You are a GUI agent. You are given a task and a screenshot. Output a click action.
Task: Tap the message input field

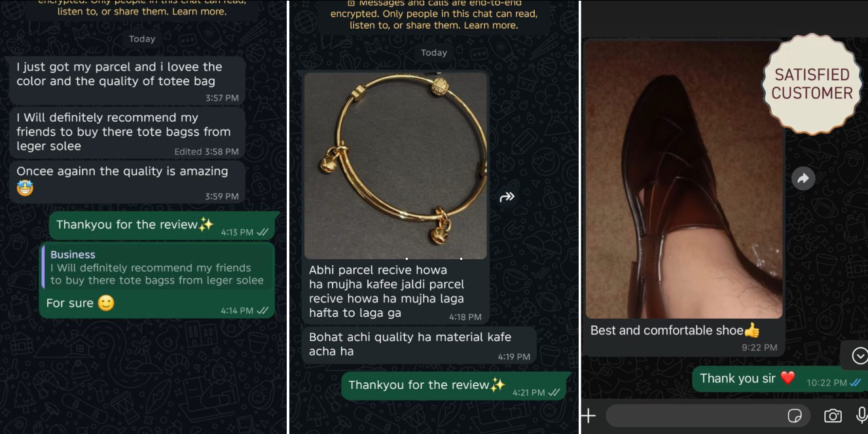[x=708, y=416]
